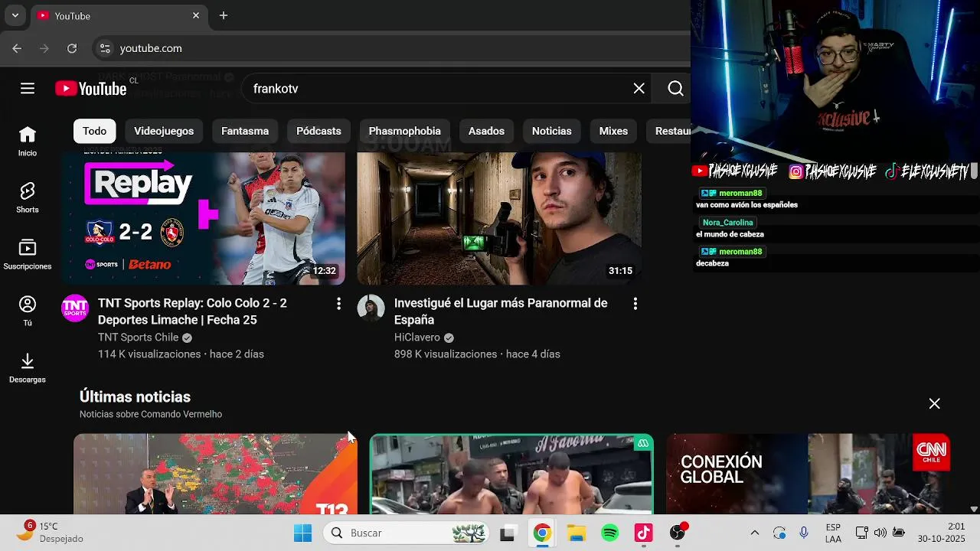Click the youtube.com address bar
The image size is (980, 551).
(x=390, y=48)
